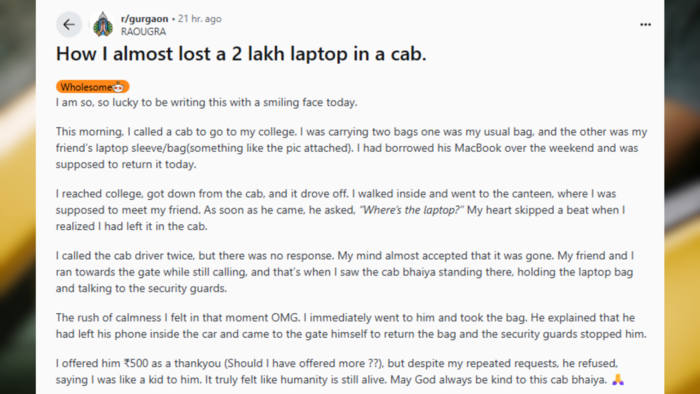Go back using the left arrow button

69,25
